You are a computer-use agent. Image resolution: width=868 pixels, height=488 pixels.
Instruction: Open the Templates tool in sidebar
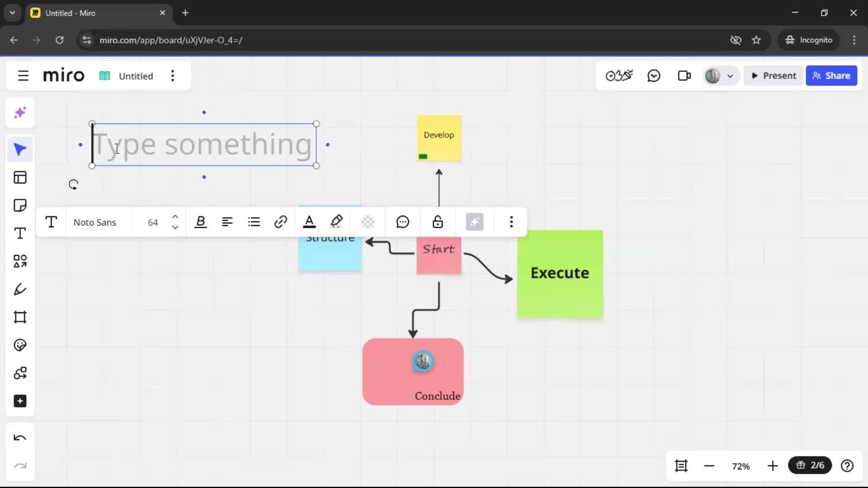click(20, 178)
